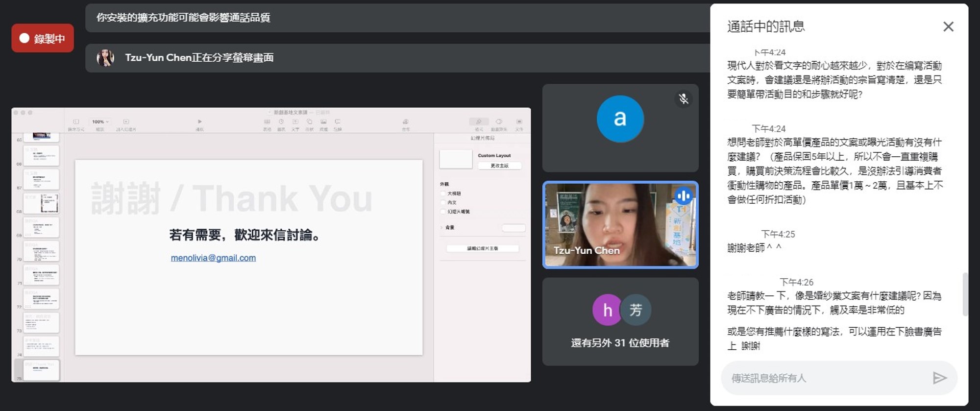Switch to the Animate inspector tab
The height and width of the screenshot is (411, 980).
click(x=499, y=122)
